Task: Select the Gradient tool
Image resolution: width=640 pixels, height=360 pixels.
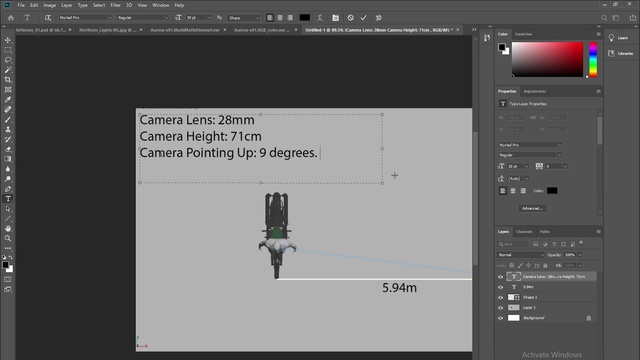Action: coord(8,159)
